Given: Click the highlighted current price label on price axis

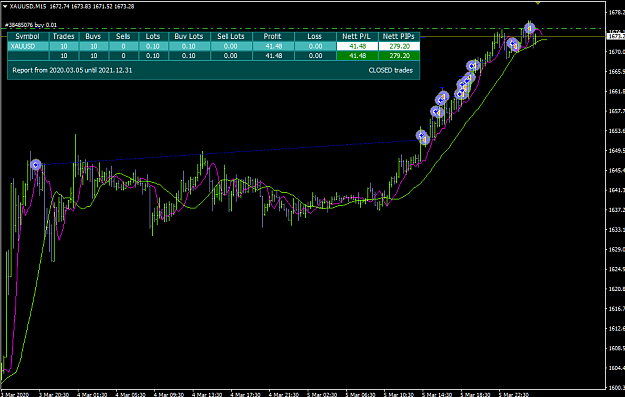Looking at the screenshot, I should coord(615,36).
